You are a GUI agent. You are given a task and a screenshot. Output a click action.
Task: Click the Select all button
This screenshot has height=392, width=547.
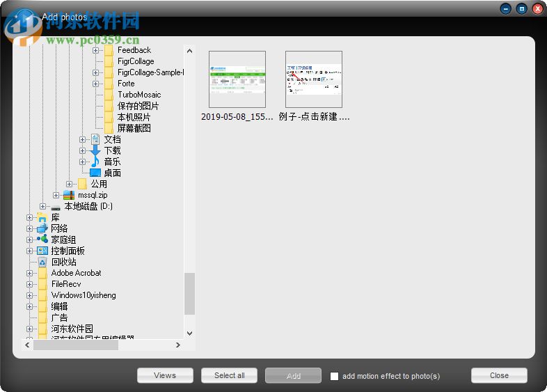[229, 375]
